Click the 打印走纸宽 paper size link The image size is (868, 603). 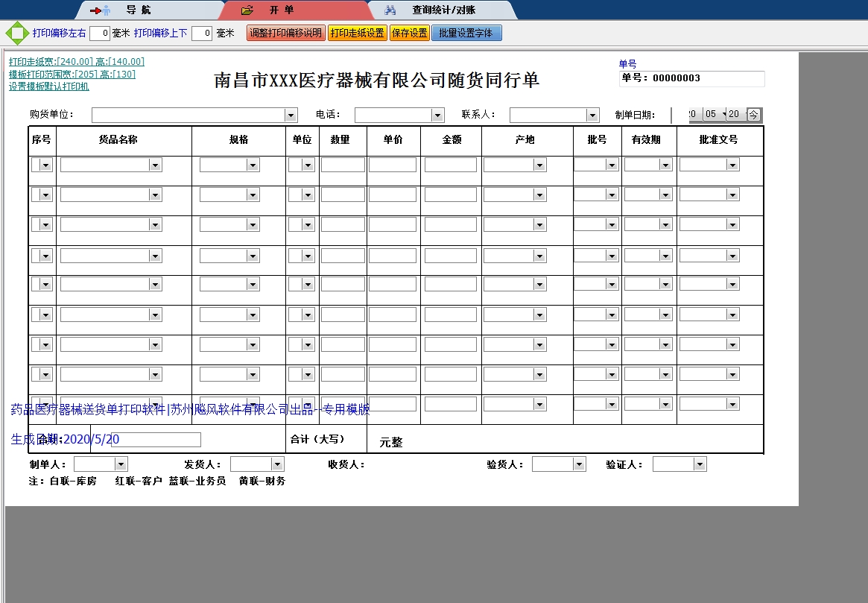[x=76, y=62]
